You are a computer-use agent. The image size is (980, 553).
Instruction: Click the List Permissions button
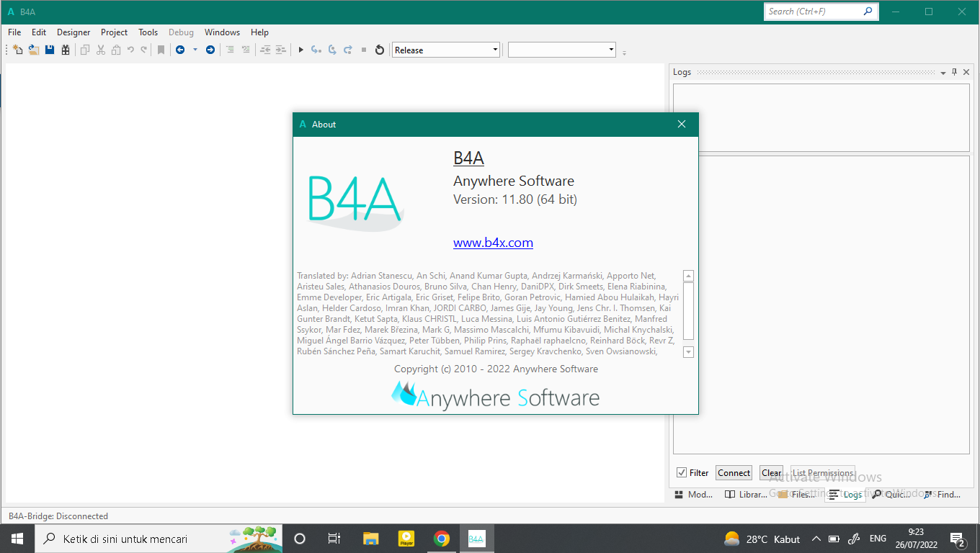(x=823, y=473)
